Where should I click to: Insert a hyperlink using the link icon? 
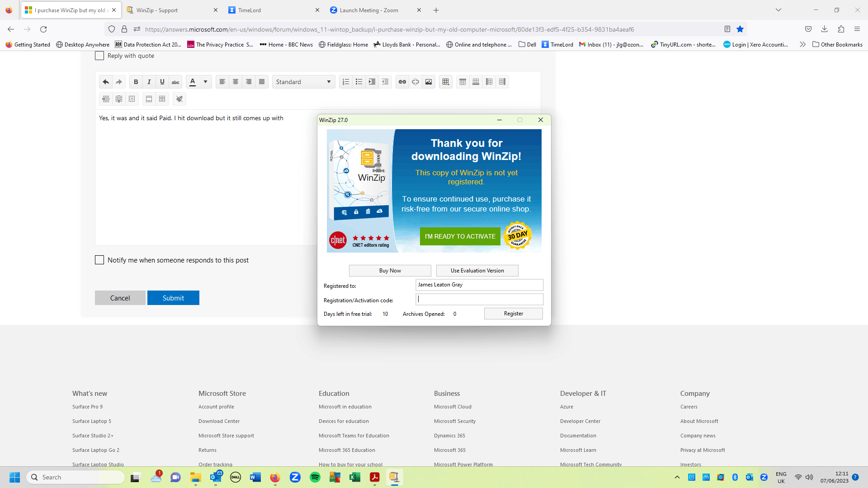(x=402, y=82)
